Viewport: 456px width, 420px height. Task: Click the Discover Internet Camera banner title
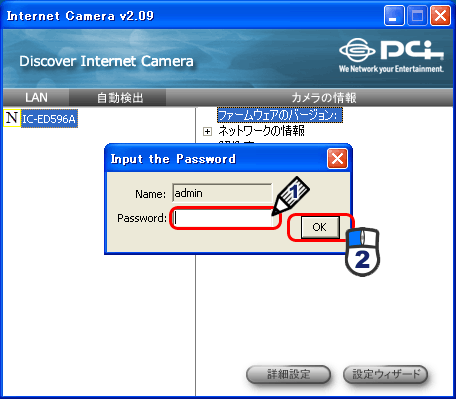pos(106,61)
